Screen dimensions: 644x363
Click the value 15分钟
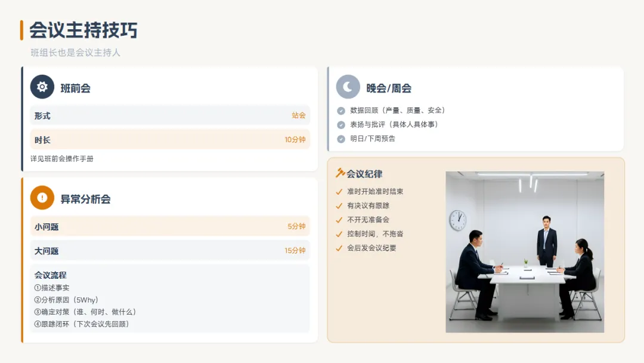pos(295,251)
